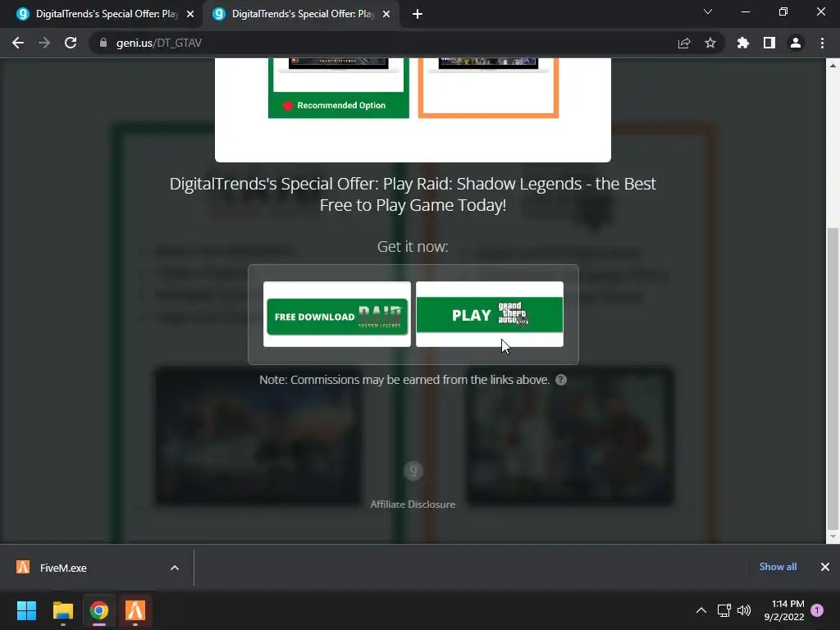Click the 'Get it now:' text

coord(413,246)
